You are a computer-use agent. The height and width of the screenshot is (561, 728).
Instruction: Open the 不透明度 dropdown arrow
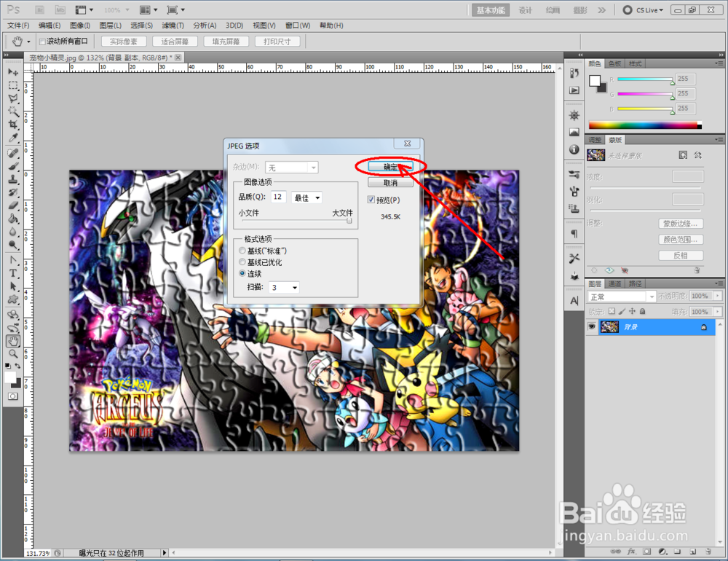pyautogui.click(x=718, y=296)
